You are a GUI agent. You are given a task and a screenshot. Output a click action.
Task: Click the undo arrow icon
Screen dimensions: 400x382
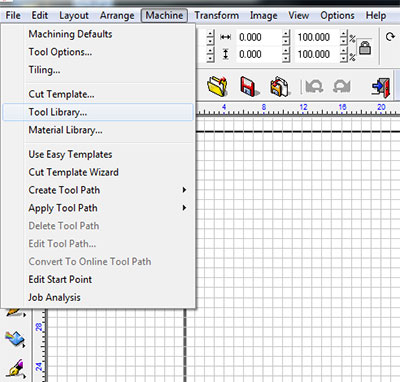coord(314,87)
